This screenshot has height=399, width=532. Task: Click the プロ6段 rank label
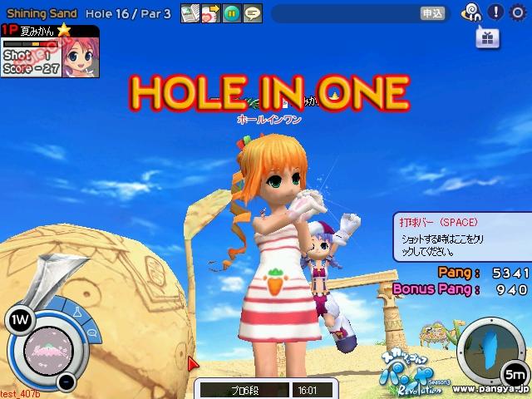(244, 391)
